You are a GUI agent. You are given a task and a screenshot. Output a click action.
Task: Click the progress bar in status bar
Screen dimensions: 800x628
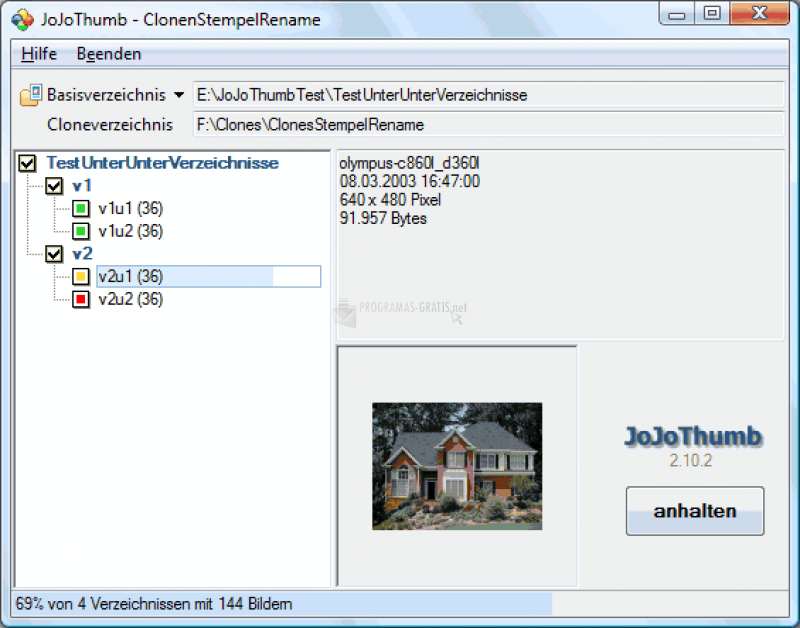(280, 604)
